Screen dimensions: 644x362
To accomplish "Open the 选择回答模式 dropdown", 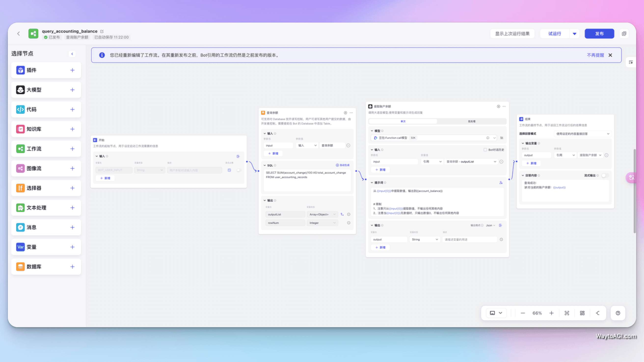I will click(x=582, y=134).
